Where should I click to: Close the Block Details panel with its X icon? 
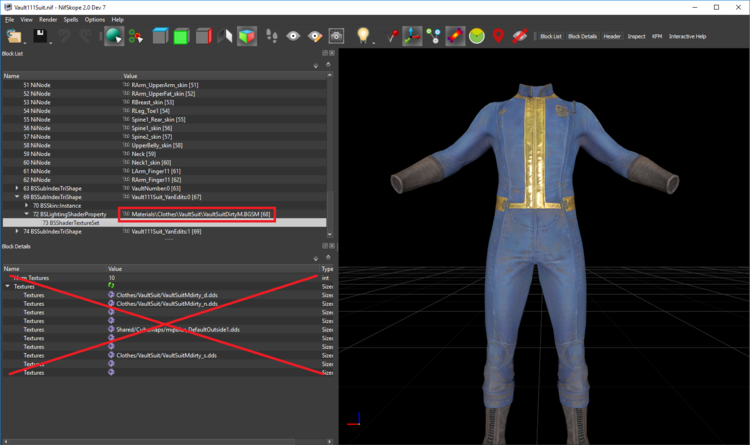(x=332, y=246)
